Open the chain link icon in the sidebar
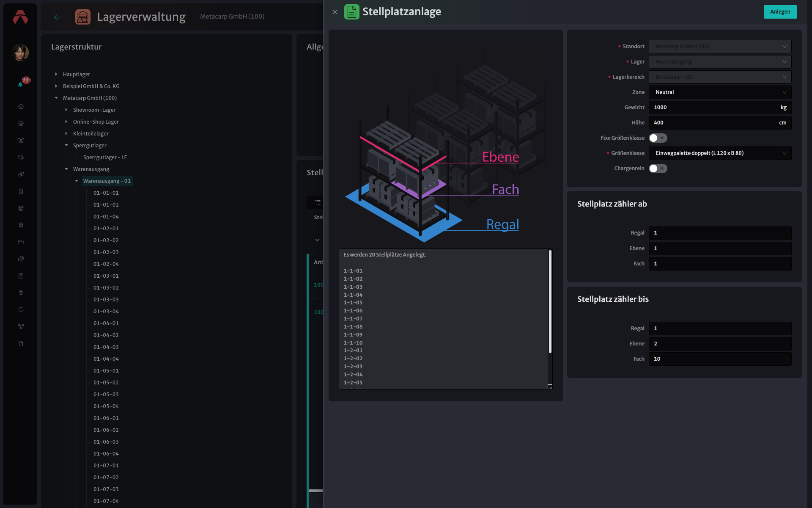Image resolution: width=812 pixels, height=508 pixels. 21,174
